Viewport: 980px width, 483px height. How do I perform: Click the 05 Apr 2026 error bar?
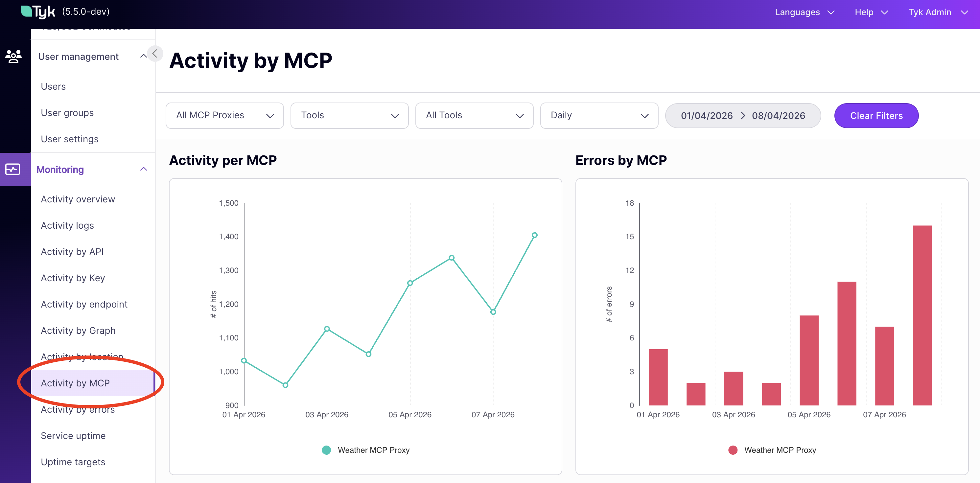pos(809,360)
